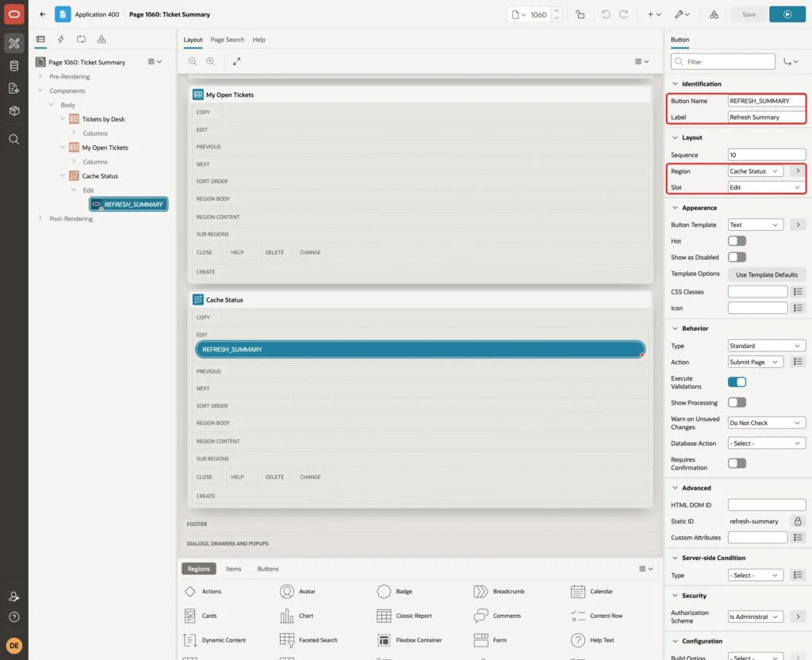
Task: Open Authorization Scheme dropdown
Action: [x=755, y=616]
